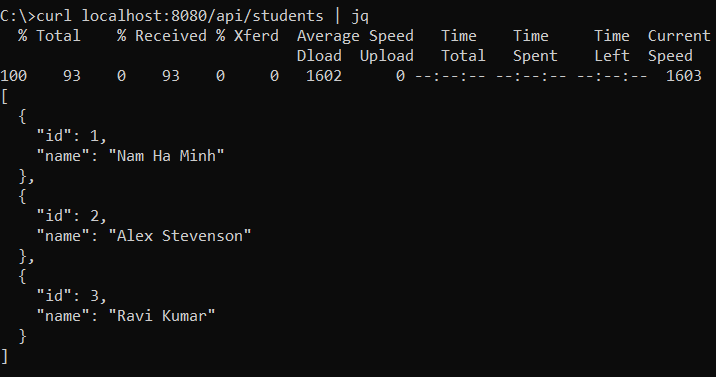This screenshot has width=716, height=377.
Task: Click the Time Spent header text
Action: (535, 46)
